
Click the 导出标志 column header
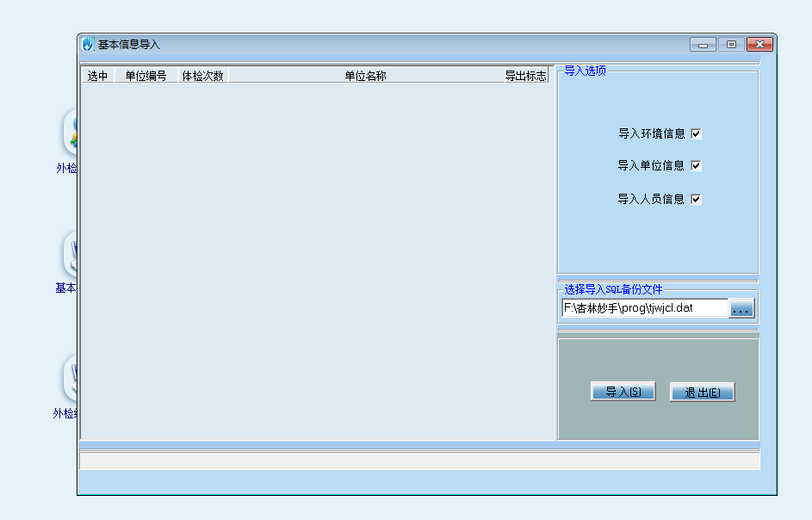525,76
